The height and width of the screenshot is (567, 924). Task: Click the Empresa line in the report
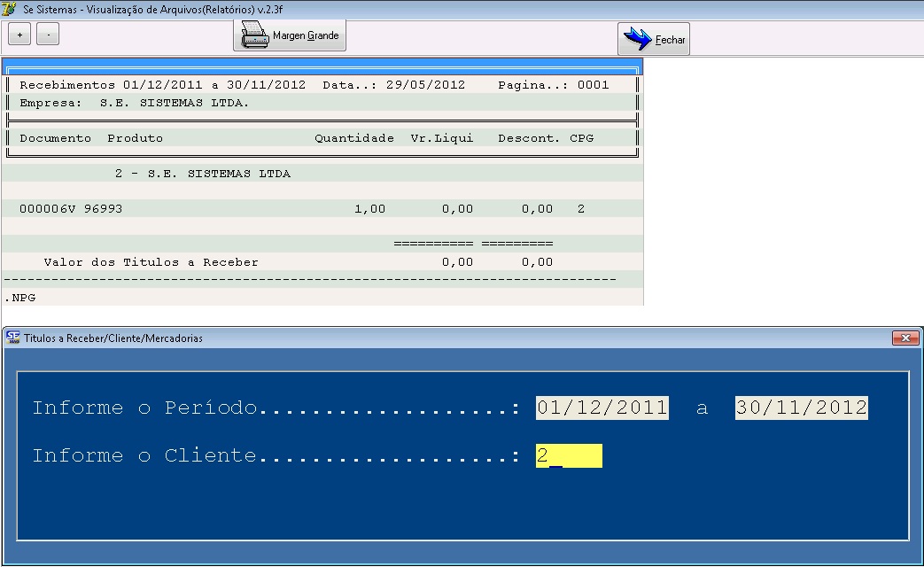coord(135,103)
